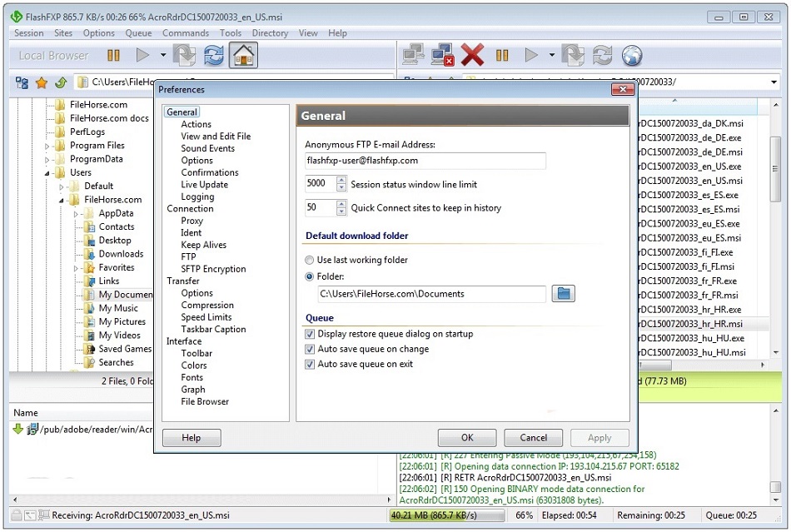
Task: Edit the Anonymous FTP E-mail Address field
Action: coord(425,161)
